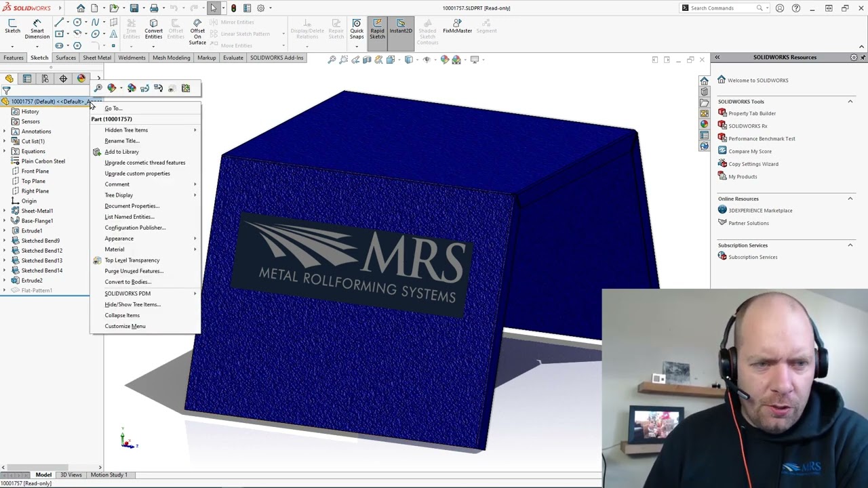The height and width of the screenshot is (488, 868).
Task: Open Document Properties... from context menu
Action: (x=145, y=206)
